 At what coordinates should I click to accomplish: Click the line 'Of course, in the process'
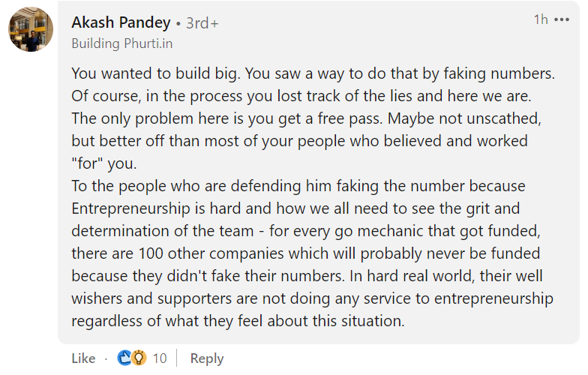pyautogui.click(x=301, y=96)
